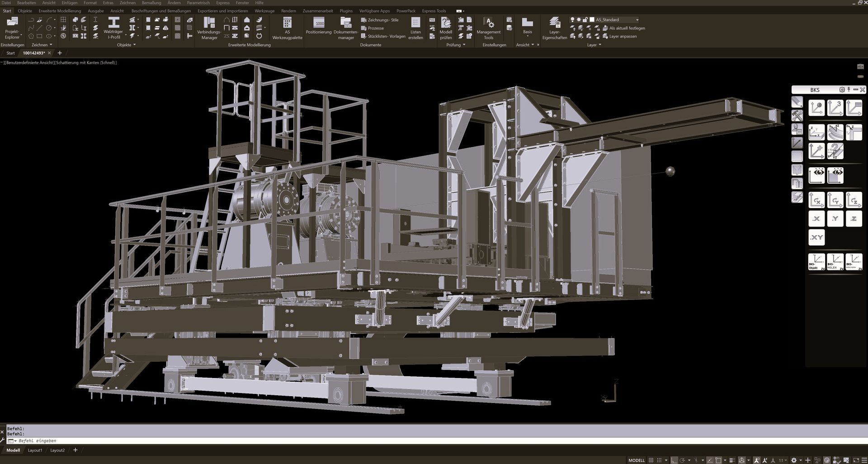The image size is (868, 464).
Task: Click Als aktuell festlegen
Action: (627, 28)
